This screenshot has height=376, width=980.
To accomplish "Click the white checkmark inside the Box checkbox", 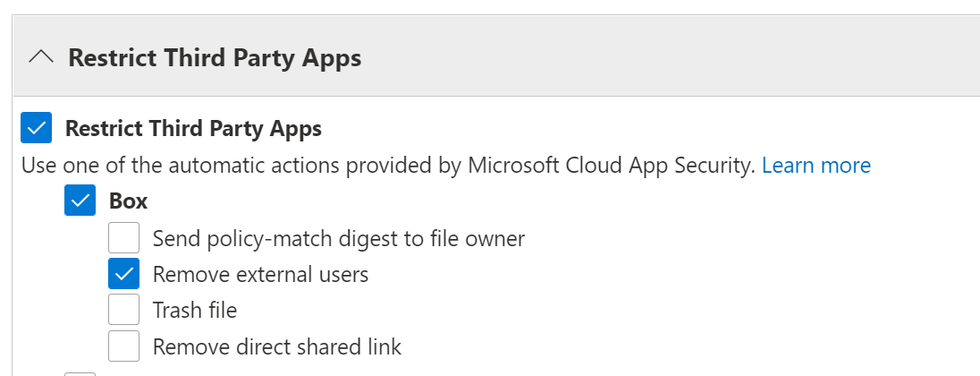I will (x=80, y=201).
